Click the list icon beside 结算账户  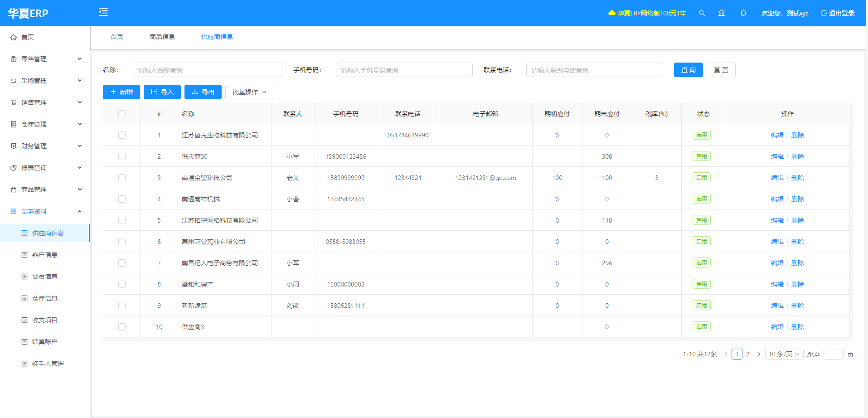pos(24,342)
